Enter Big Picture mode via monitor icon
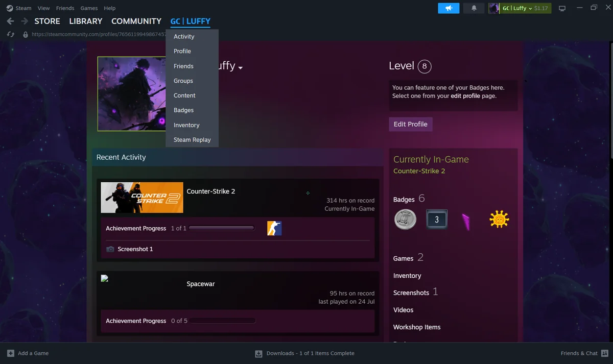The image size is (613, 364). coord(562,8)
